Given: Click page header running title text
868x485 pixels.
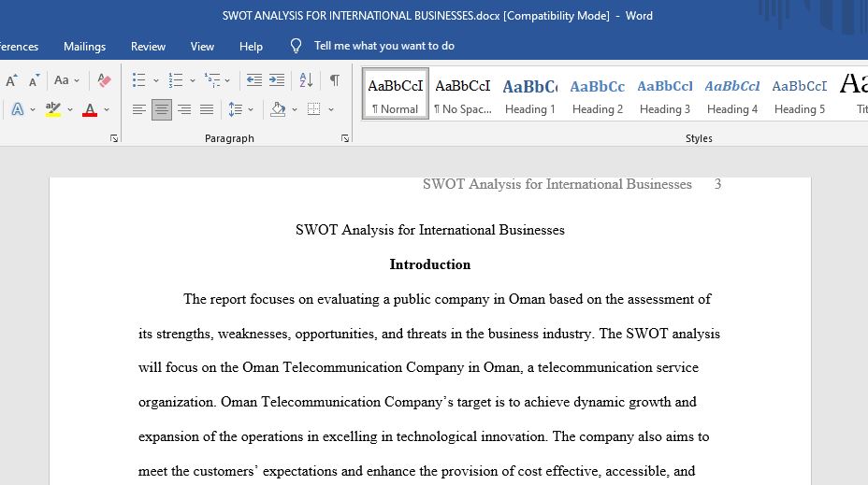Looking at the screenshot, I should pyautogui.click(x=557, y=184).
